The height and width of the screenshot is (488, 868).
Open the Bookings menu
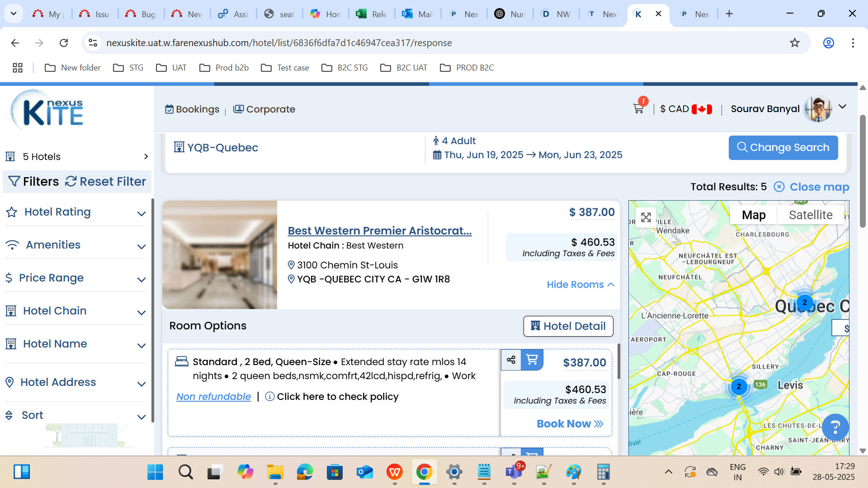(192, 109)
